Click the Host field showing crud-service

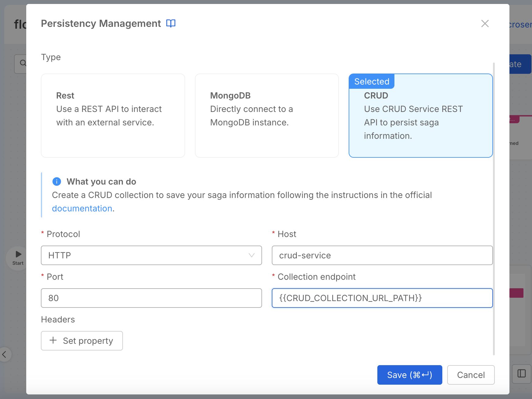point(382,255)
